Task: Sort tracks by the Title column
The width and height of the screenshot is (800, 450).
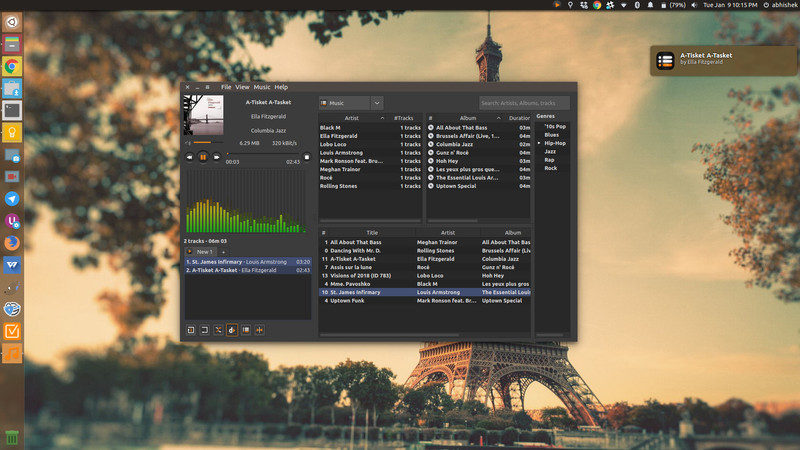Action: coord(372,233)
